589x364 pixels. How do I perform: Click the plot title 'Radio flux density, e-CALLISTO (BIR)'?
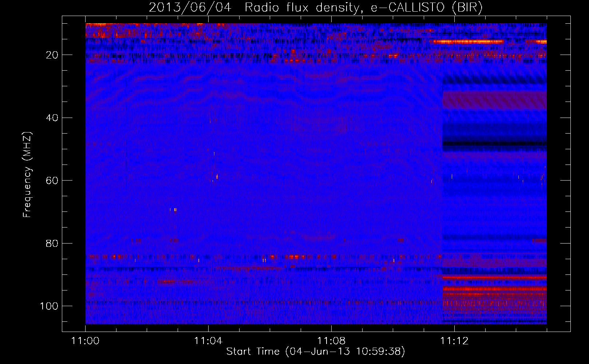tap(363, 8)
